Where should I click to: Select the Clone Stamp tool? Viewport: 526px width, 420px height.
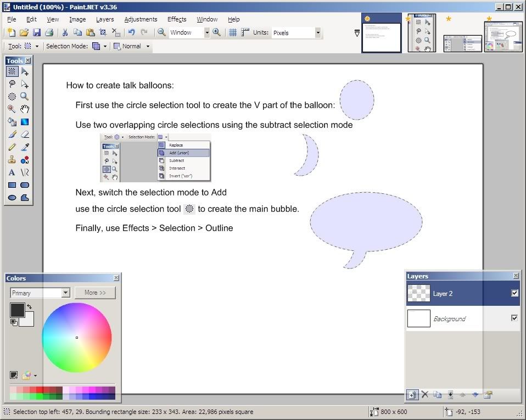12,160
